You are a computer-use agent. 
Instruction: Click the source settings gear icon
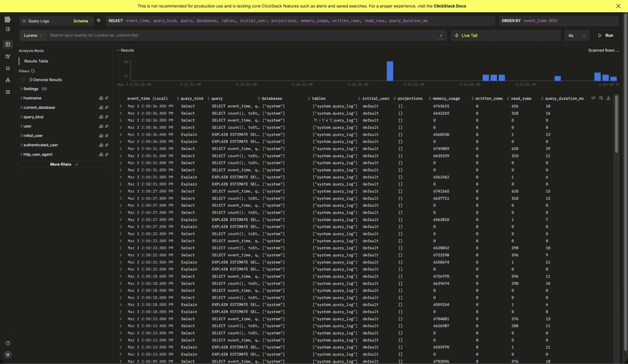coord(99,20)
